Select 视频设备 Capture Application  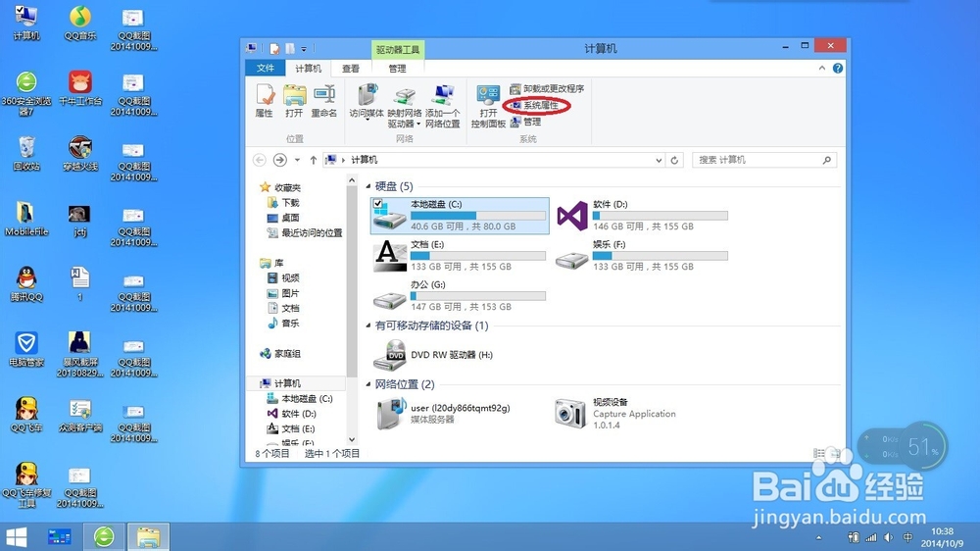click(616, 414)
